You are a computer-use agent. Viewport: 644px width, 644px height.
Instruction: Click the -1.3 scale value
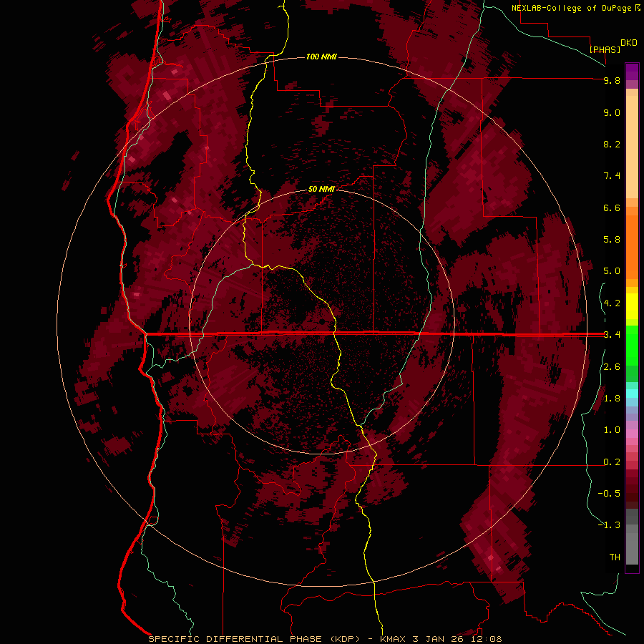point(609,525)
